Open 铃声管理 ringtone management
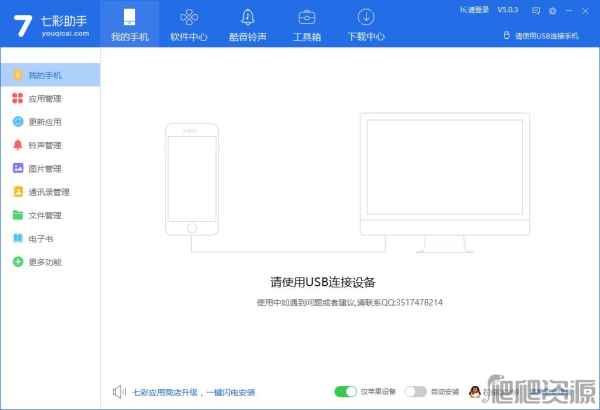The image size is (600, 410). [44, 145]
